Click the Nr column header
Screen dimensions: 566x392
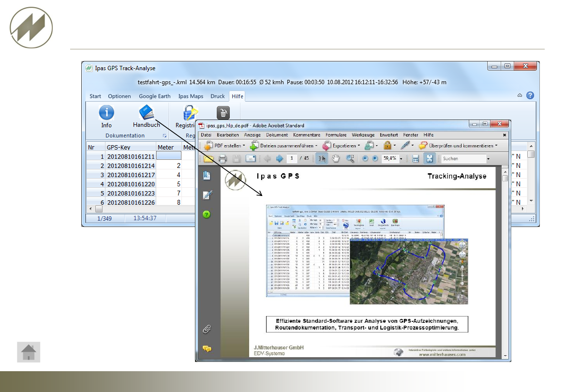96,147
